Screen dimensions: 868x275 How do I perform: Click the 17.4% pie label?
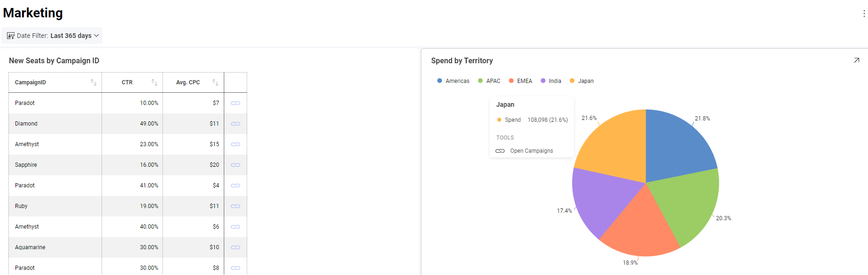point(564,211)
